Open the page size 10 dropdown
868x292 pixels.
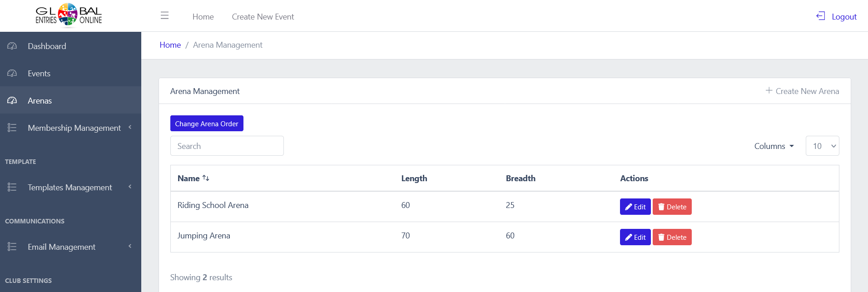(x=822, y=146)
